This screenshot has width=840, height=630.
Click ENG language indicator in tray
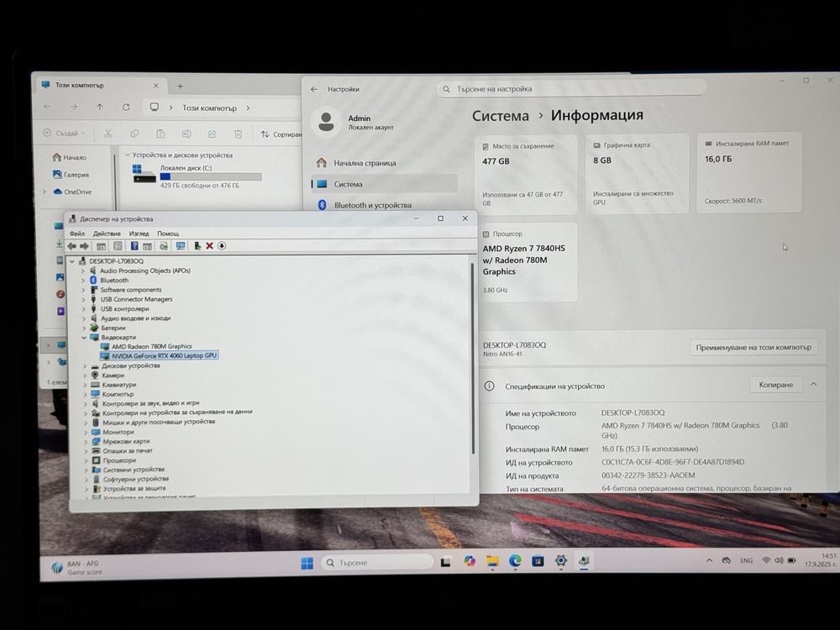746,560
